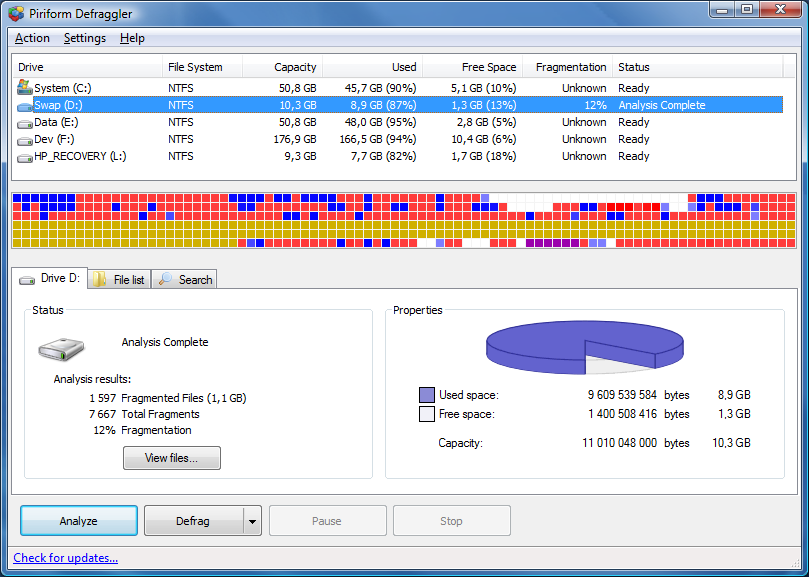Maximize the Defraggler window
The height and width of the screenshot is (577, 809).
point(747,10)
